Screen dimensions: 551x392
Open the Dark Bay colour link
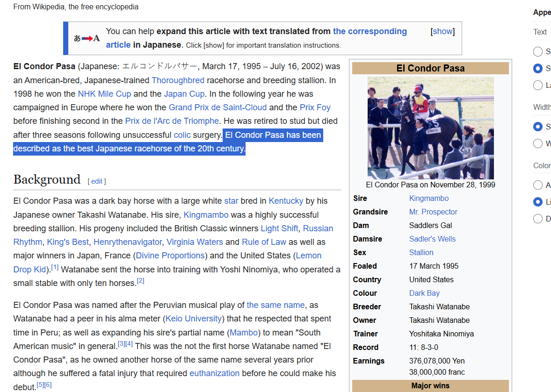tap(424, 293)
